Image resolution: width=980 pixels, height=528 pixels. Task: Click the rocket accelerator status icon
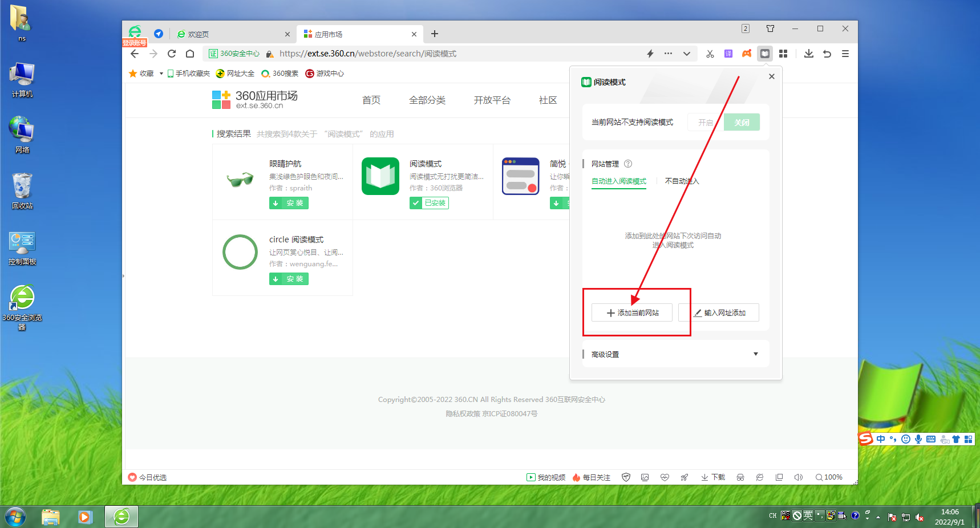[x=684, y=477]
